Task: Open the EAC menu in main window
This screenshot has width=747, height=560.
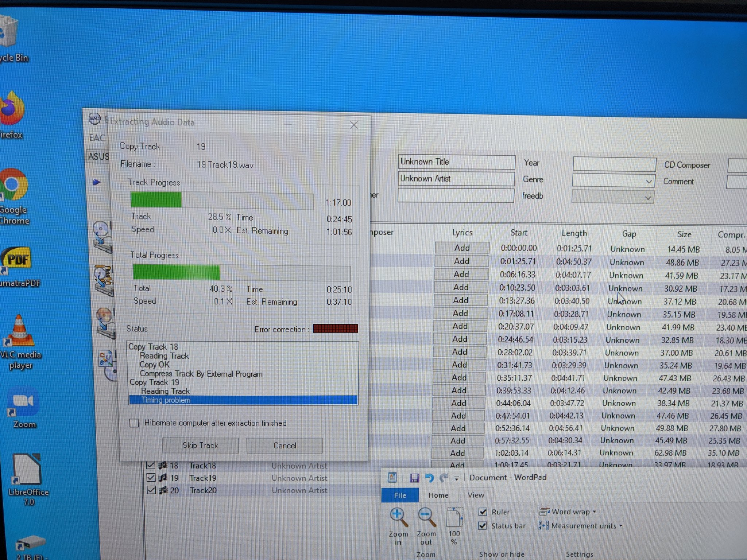Action: (x=97, y=138)
